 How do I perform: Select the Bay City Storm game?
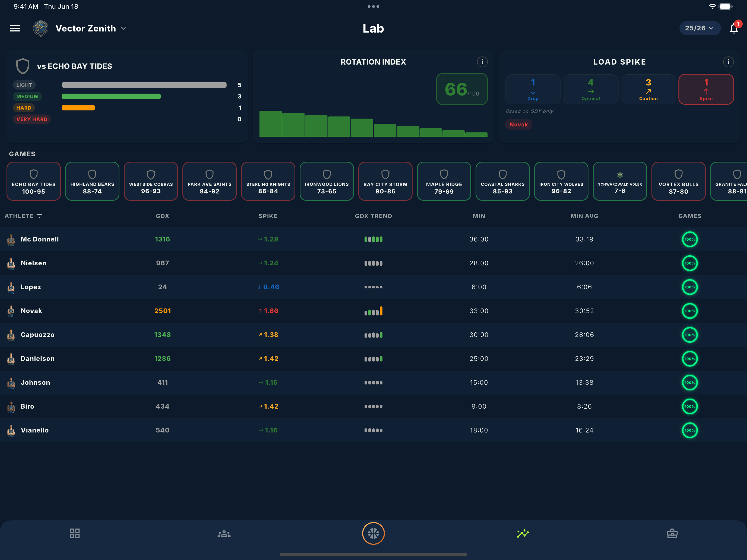[x=385, y=181]
